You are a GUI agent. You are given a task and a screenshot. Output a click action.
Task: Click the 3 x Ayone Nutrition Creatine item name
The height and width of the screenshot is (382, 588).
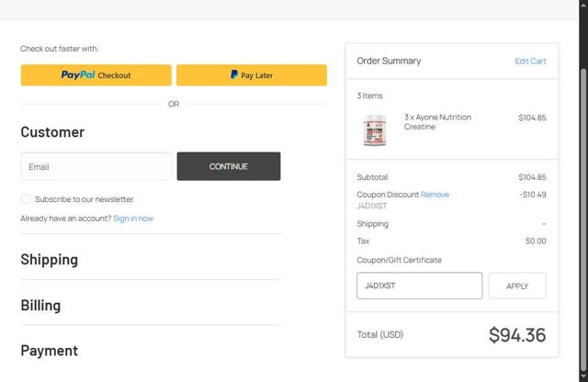tap(437, 122)
